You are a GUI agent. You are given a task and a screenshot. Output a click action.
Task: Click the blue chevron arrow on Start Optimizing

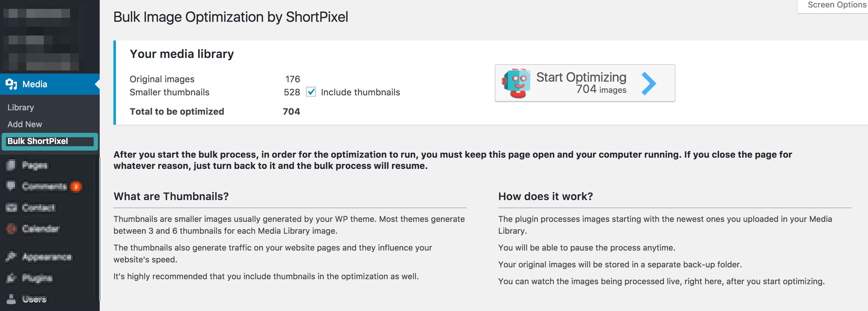tap(648, 83)
